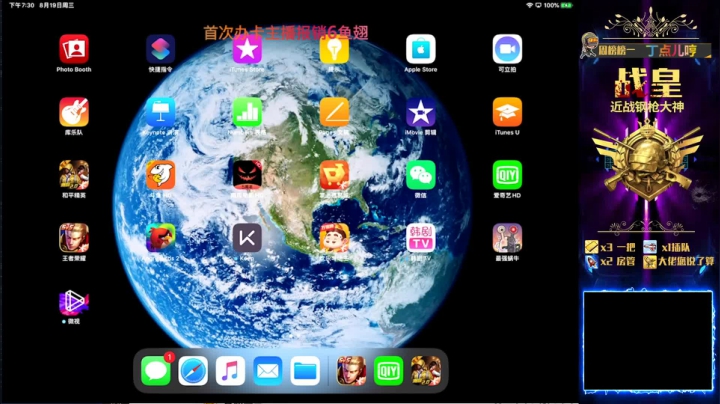Launch the 快捷指令 Shortcuts app
The image size is (720, 404).
tap(160, 49)
